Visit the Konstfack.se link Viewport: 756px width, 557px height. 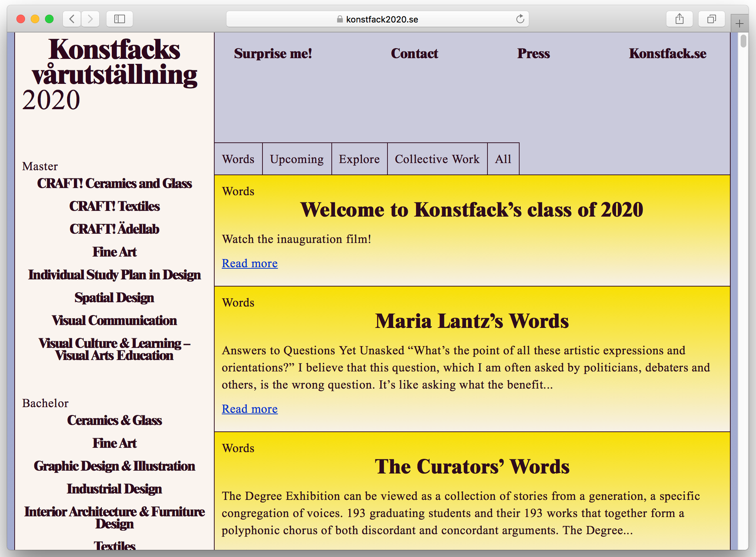(x=667, y=54)
